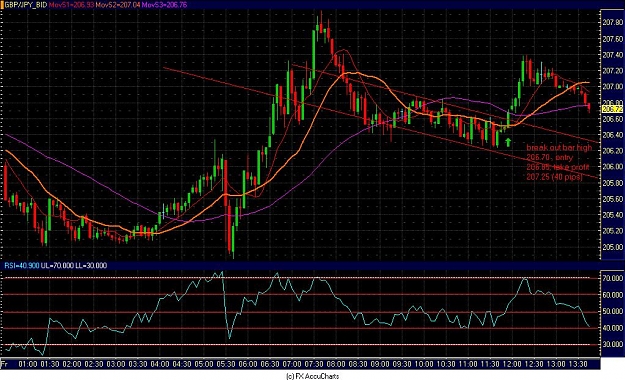Click the 12:00 time axis label

tap(512, 364)
